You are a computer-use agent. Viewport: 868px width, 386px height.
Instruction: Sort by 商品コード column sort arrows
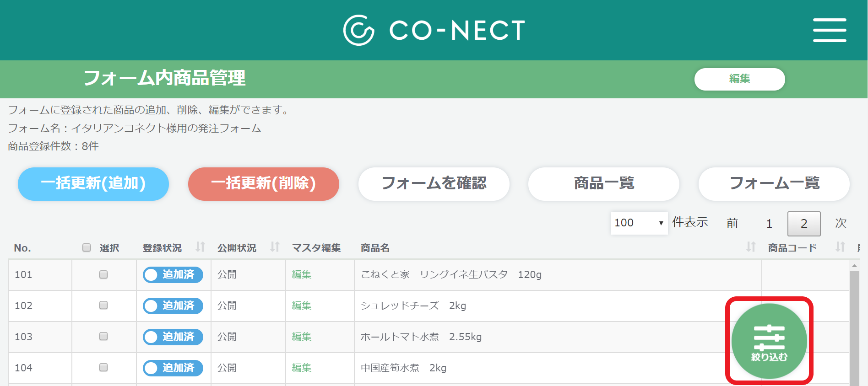coord(840,247)
